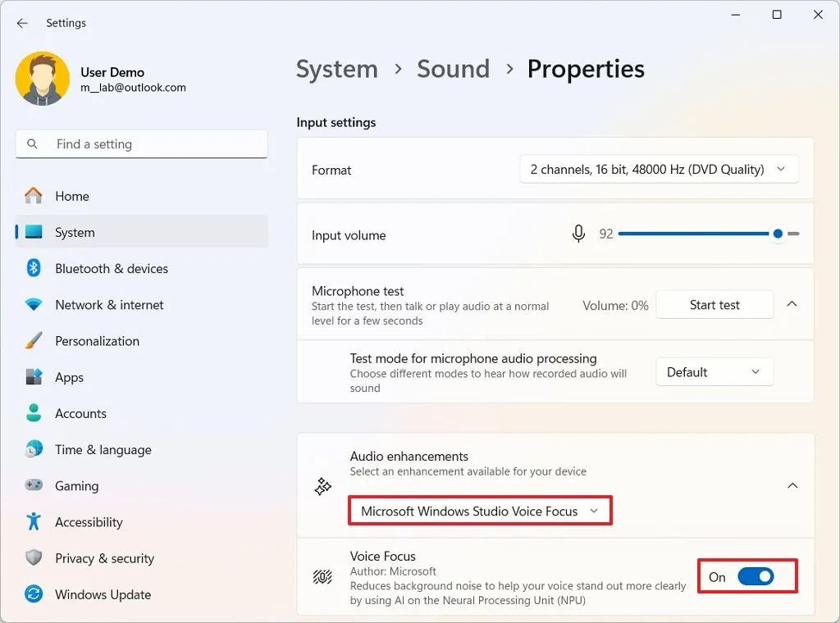Click the Accessibility sidebar icon
Image resolution: width=840 pixels, height=623 pixels.
pyautogui.click(x=32, y=522)
